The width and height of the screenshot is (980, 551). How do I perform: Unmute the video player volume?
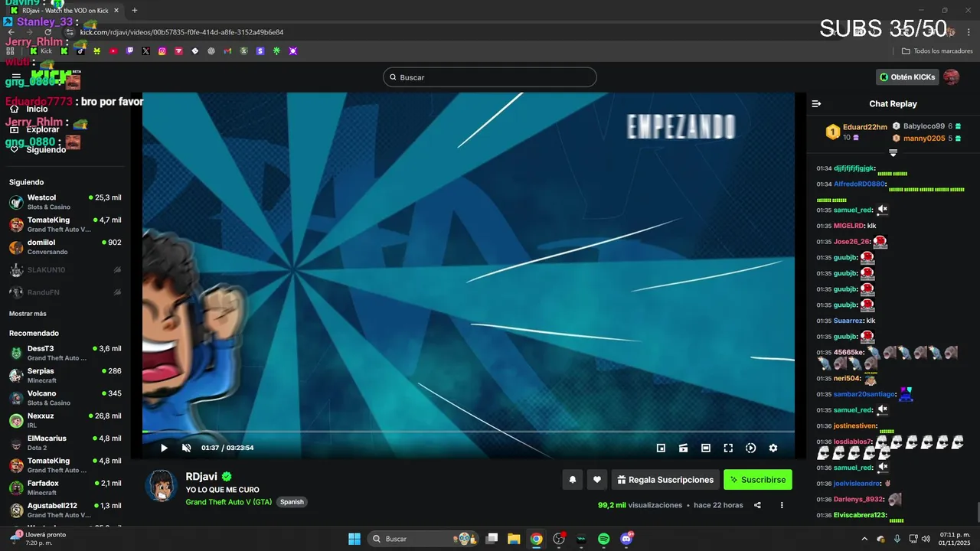pyautogui.click(x=187, y=448)
